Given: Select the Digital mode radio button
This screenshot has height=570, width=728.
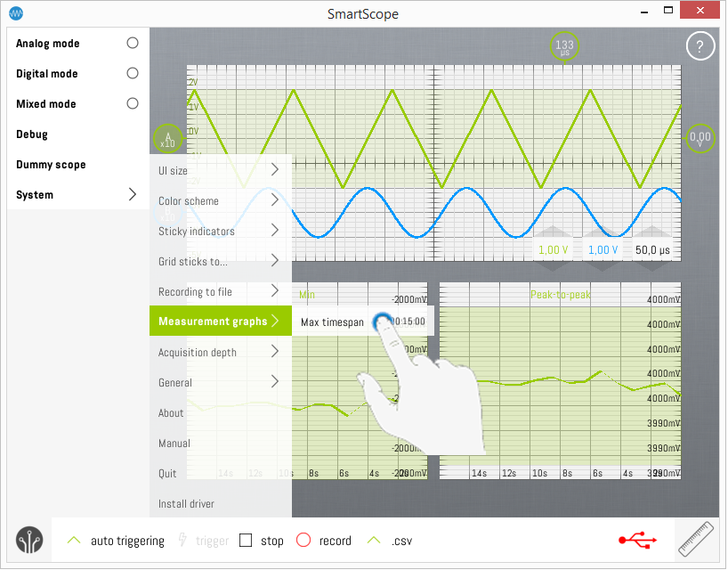Looking at the screenshot, I should coord(133,73).
